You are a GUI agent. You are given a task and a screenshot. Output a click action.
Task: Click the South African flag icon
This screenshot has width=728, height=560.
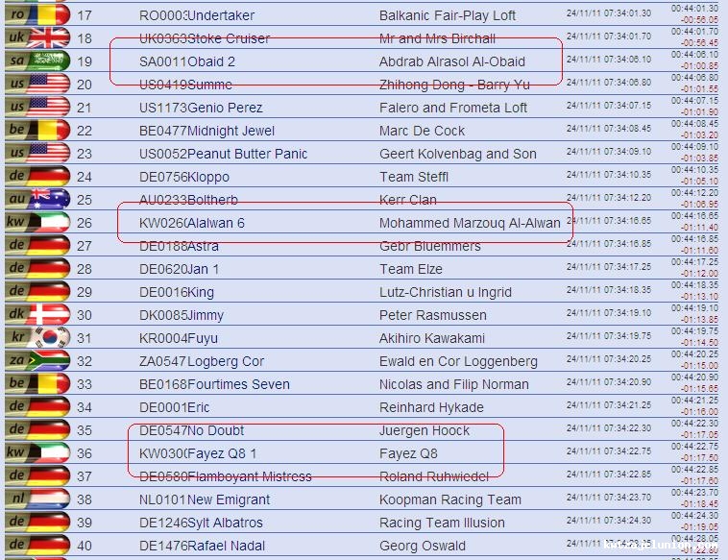tap(48, 361)
